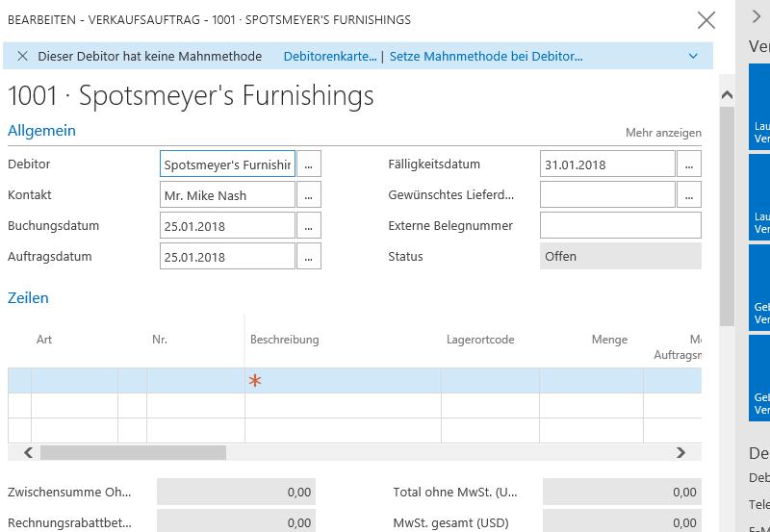Image resolution: width=770 pixels, height=532 pixels.
Task: Open the Kontakt lookup ellipsis button
Action: coord(309,195)
